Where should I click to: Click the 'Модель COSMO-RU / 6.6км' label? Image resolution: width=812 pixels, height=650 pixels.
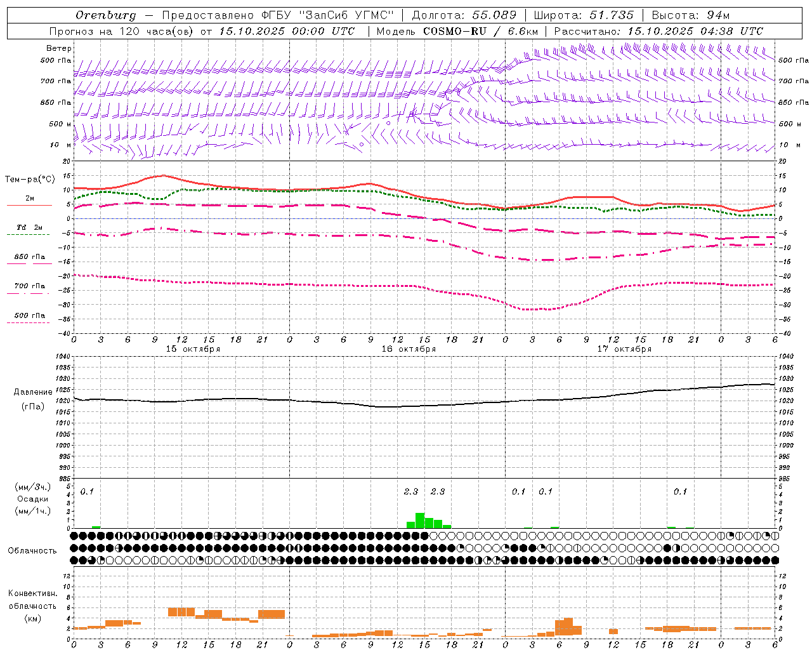(457, 31)
